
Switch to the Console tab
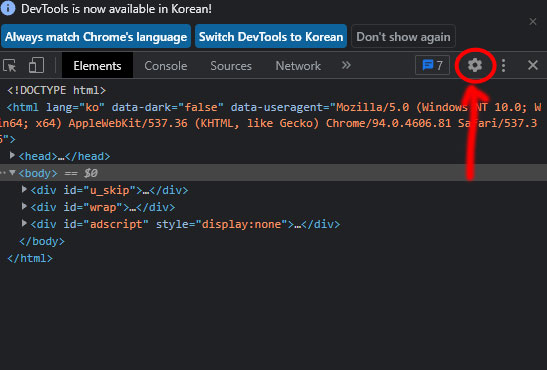pos(166,66)
